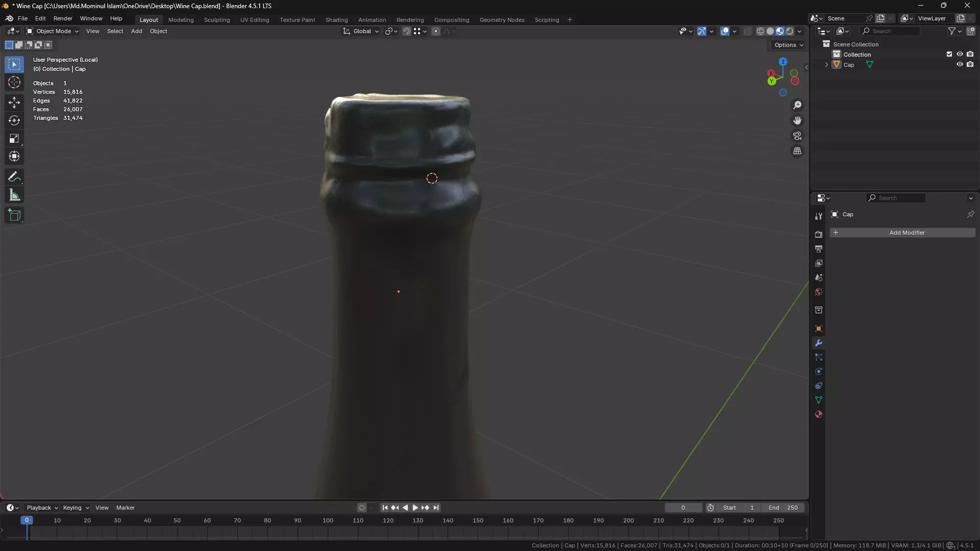The image size is (980, 551).
Task: Click the viewport zoom magnifier icon
Action: (x=797, y=105)
